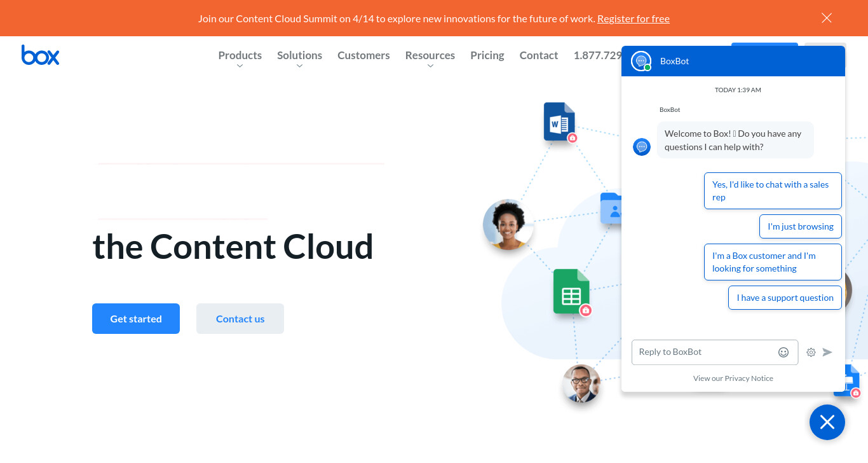Expand the Solutions menu

[x=299, y=55]
